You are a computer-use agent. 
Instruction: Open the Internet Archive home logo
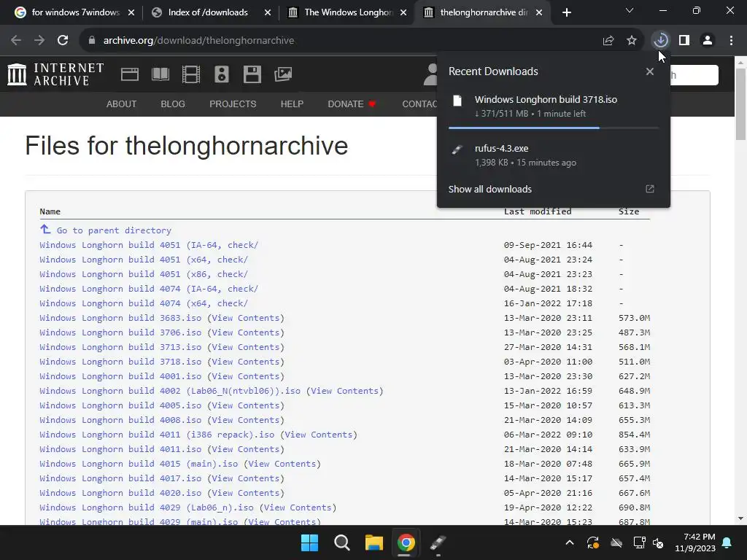pyautogui.click(x=55, y=74)
